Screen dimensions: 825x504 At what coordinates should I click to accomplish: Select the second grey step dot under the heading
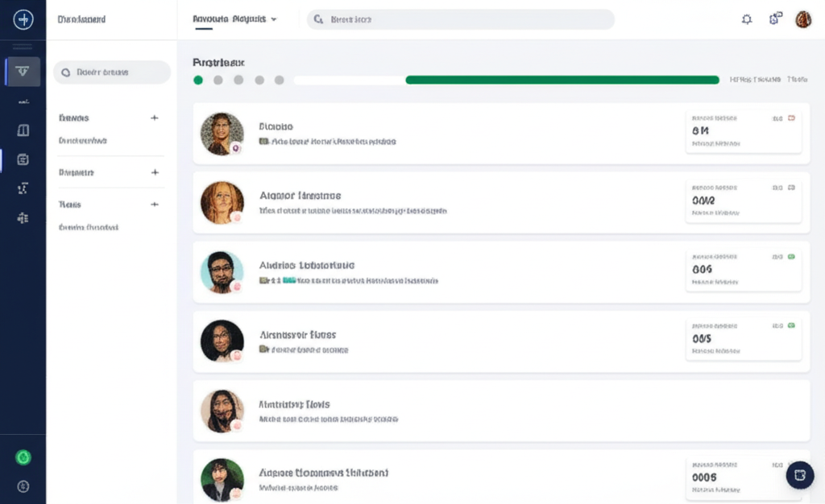(x=218, y=80)
